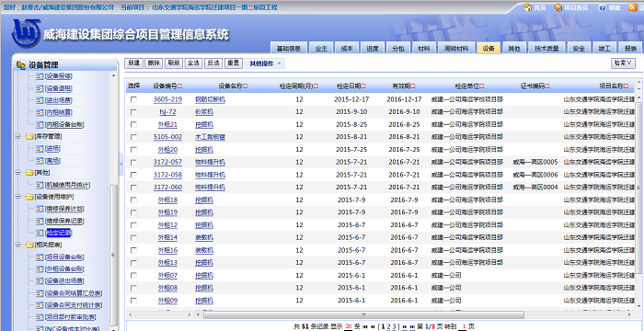Click the icon beside 项目设备台帐
The height and width of the screenshot is (331, 644).
pyautogui.click(x=40, y=257)
